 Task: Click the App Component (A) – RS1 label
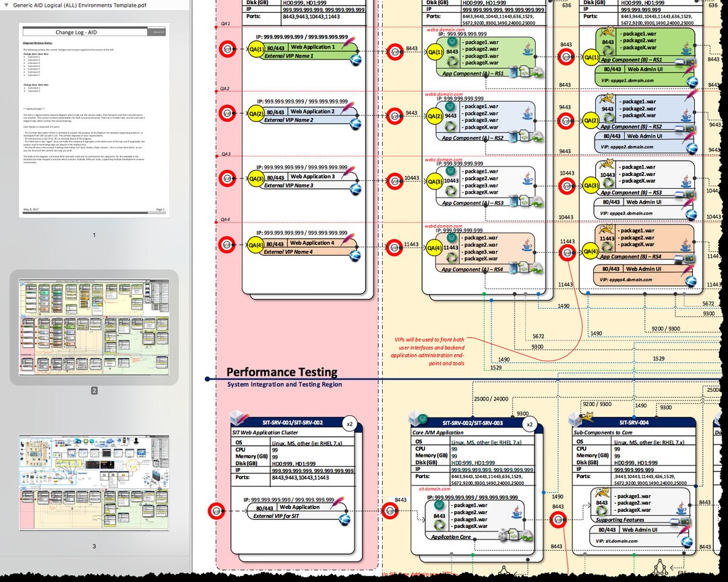(473, 74)
